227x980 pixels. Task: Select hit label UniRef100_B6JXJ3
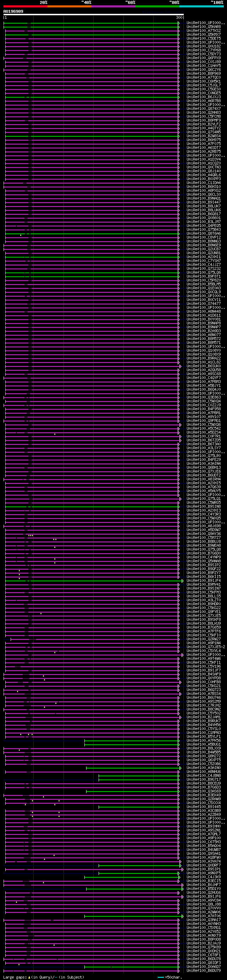(204, 97)
